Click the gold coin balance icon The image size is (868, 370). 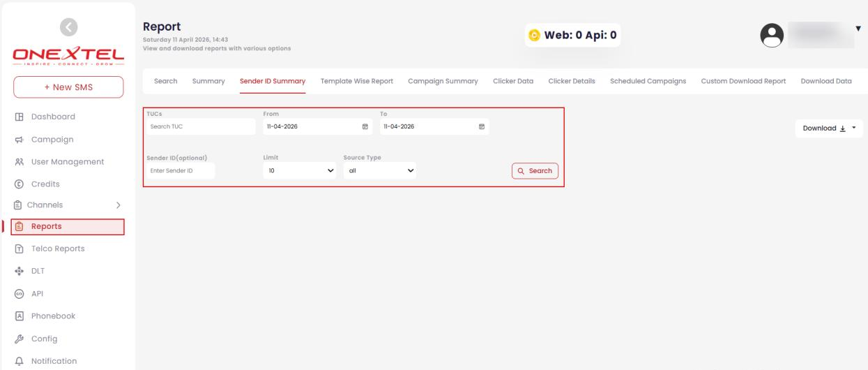click(x=535, y=34)
